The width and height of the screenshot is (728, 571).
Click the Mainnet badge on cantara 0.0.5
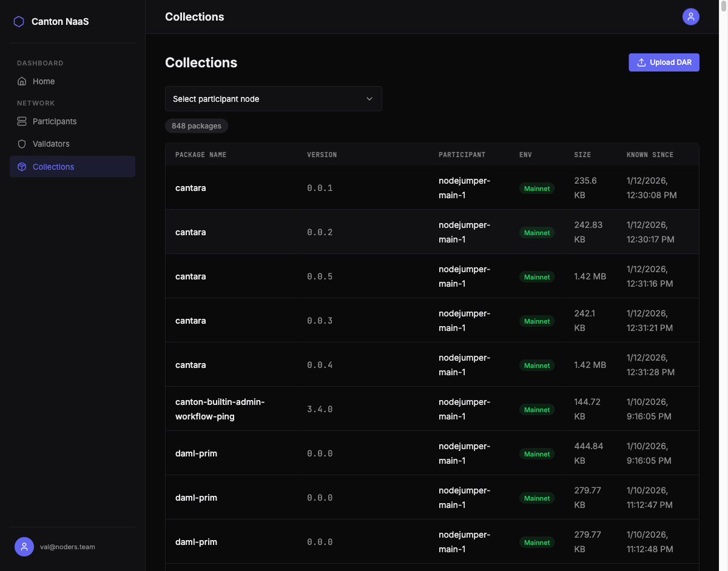click(x=537, y=277)
